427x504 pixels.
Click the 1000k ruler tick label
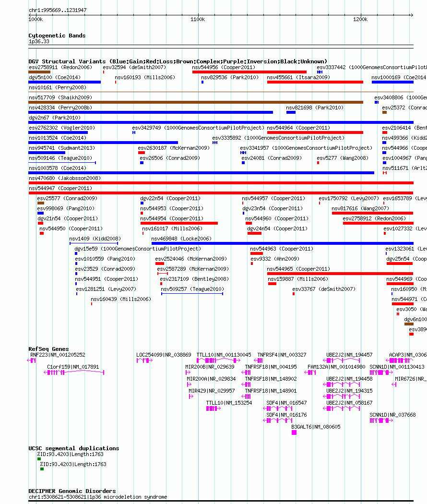point(36,19)
